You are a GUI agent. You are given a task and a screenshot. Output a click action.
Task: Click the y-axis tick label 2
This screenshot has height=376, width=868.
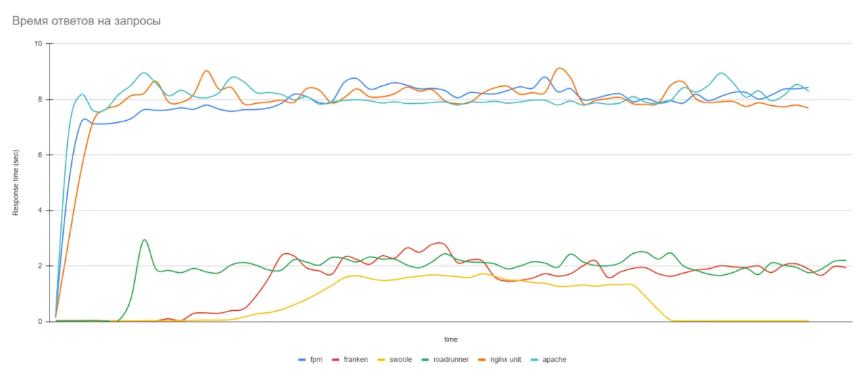tap(40, 266)
